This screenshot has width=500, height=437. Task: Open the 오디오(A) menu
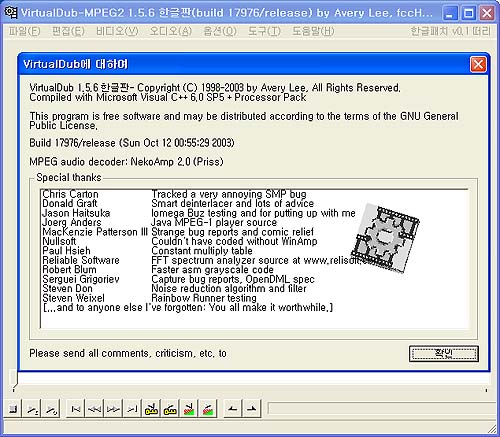(x=170, y=31)
